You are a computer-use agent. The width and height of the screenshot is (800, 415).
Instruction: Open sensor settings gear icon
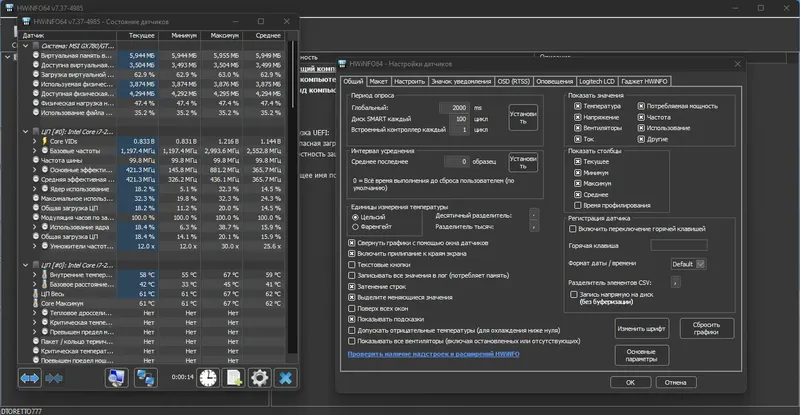(260, 377)
